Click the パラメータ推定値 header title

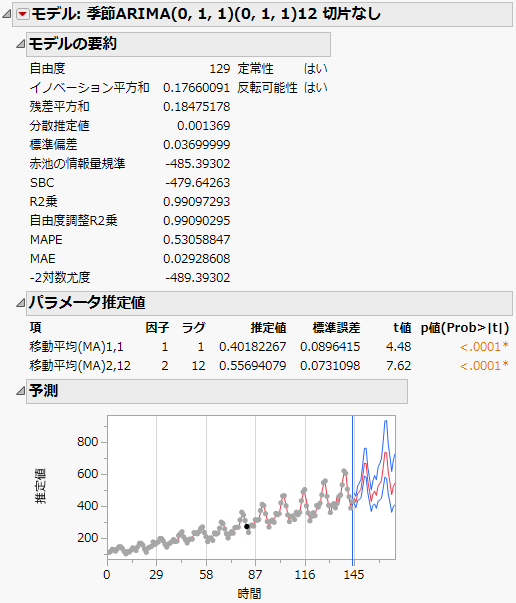tap(87, 303)
